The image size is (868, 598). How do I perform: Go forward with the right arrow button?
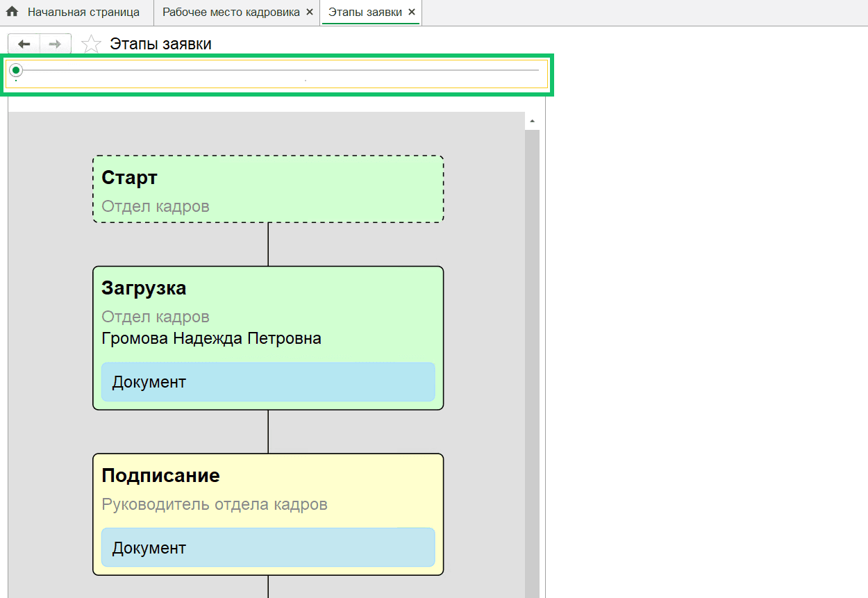56,44
